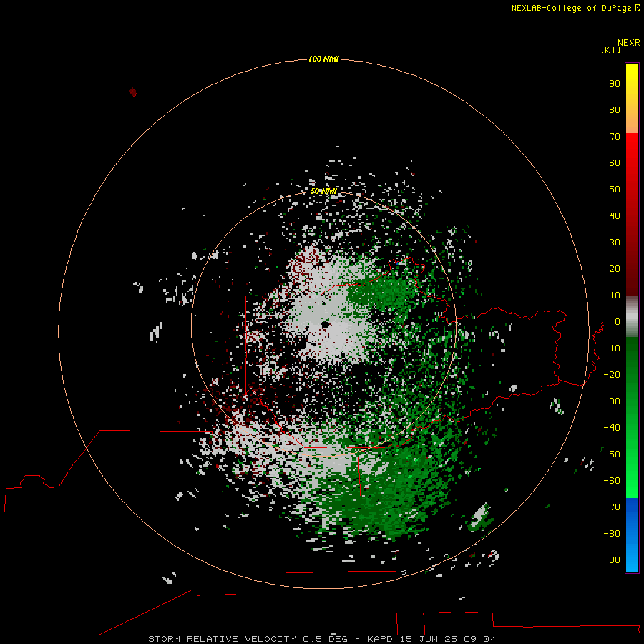Click the -30 value on velocity scale
This screenshot has width=644, height=644.
pos(612,401)
